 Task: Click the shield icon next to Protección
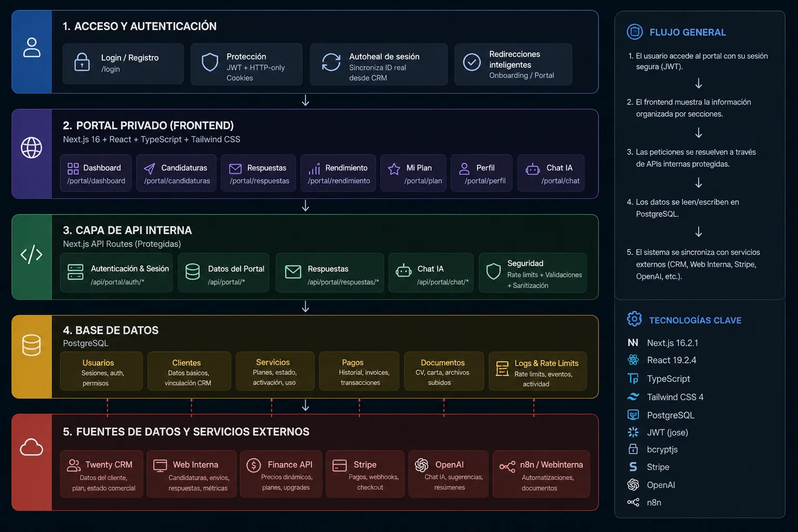point(210,62)
